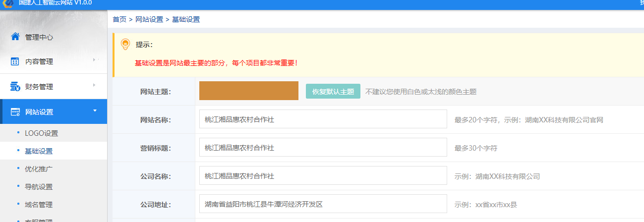
Task: Click the home icon beside 管理中心
Action: (x=15, y=37)
